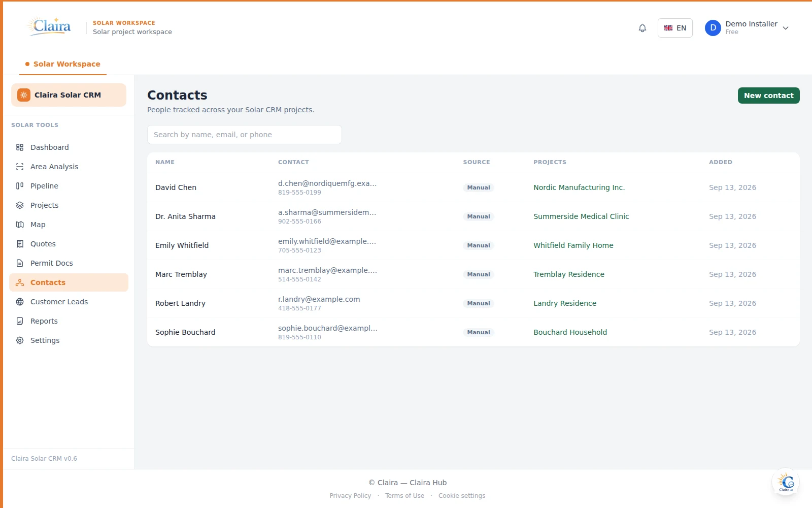The width and height of the screenshot is (812, 508).
Task: Select the Reports chart icon
Action: point(20,321)
